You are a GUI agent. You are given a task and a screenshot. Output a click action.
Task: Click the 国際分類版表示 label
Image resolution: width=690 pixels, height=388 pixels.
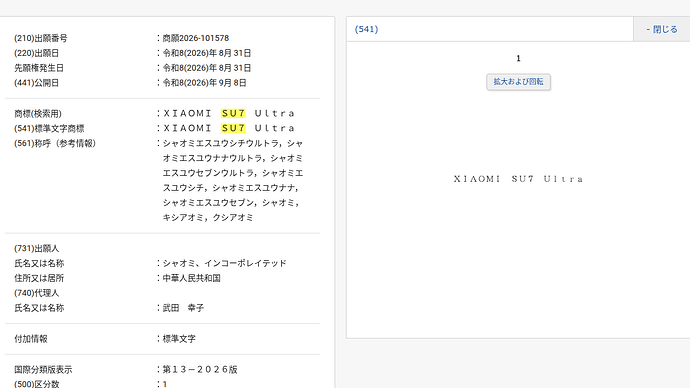pyautogui.click(x=43, y=370)
